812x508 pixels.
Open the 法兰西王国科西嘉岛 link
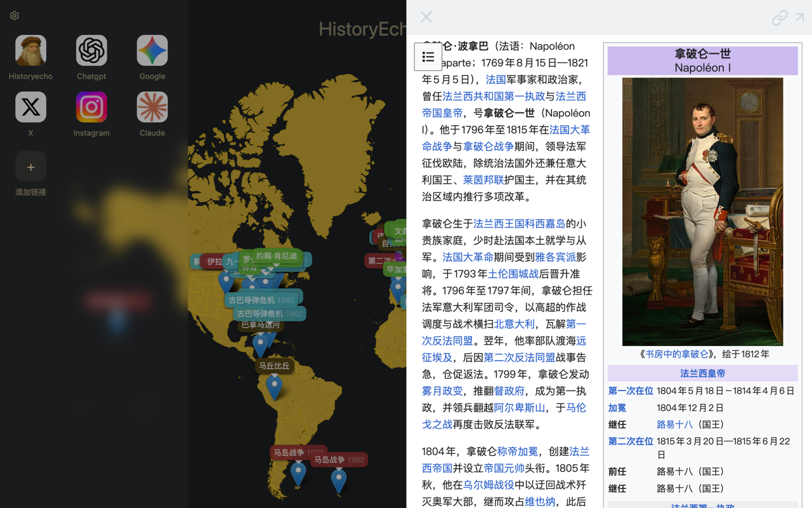[520, 224]
